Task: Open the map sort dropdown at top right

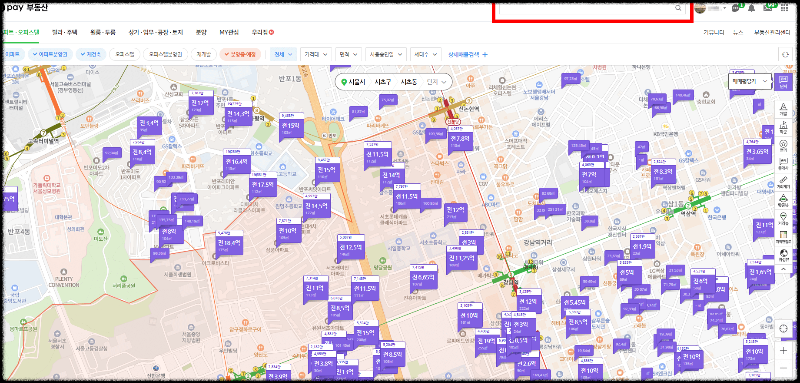Action: point(749,81)
